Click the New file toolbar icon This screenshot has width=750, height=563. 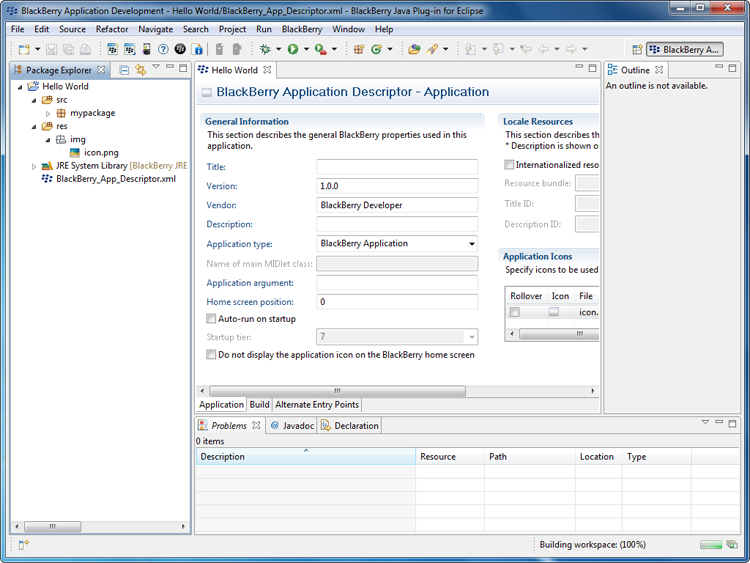coord(24,49)
